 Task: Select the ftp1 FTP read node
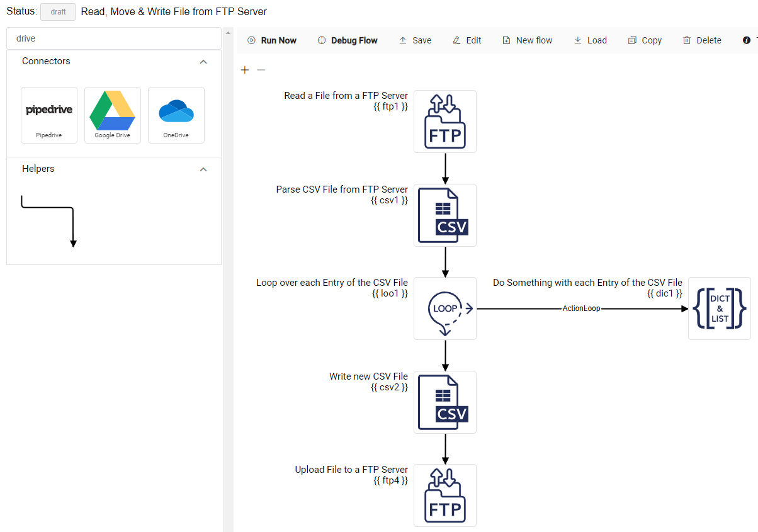(x=445, y=122)
